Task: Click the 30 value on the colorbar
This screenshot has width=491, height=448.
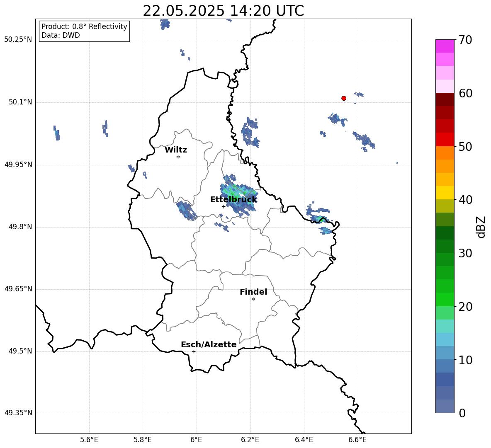Action: coord(465,253)
